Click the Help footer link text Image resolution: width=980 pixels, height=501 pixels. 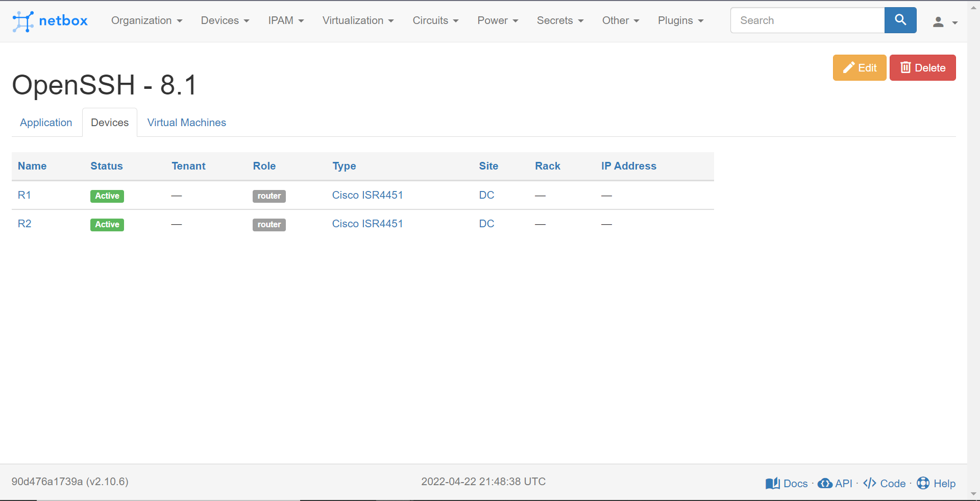click(x=944, y=484)
